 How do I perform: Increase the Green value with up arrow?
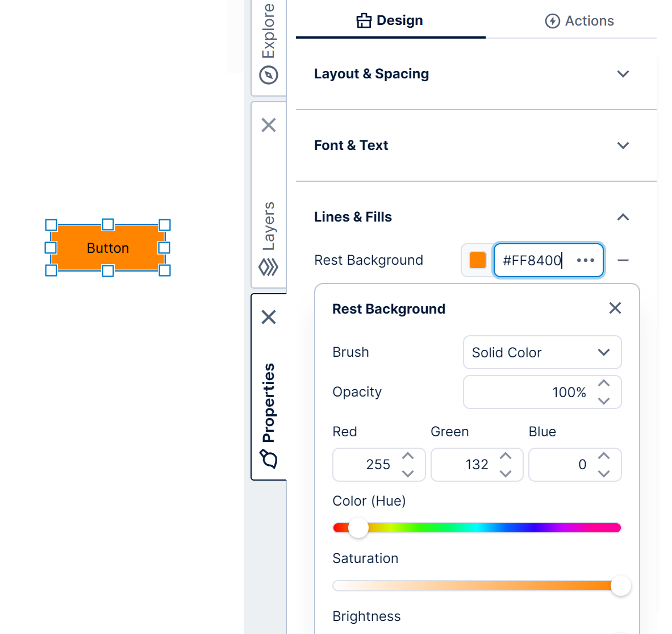pos(506,456)
